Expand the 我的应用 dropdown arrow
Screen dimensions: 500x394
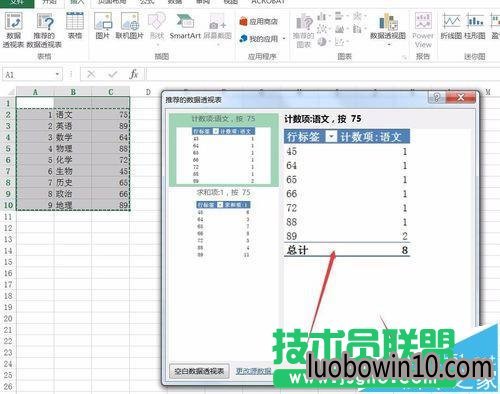[x=284, y=39]
